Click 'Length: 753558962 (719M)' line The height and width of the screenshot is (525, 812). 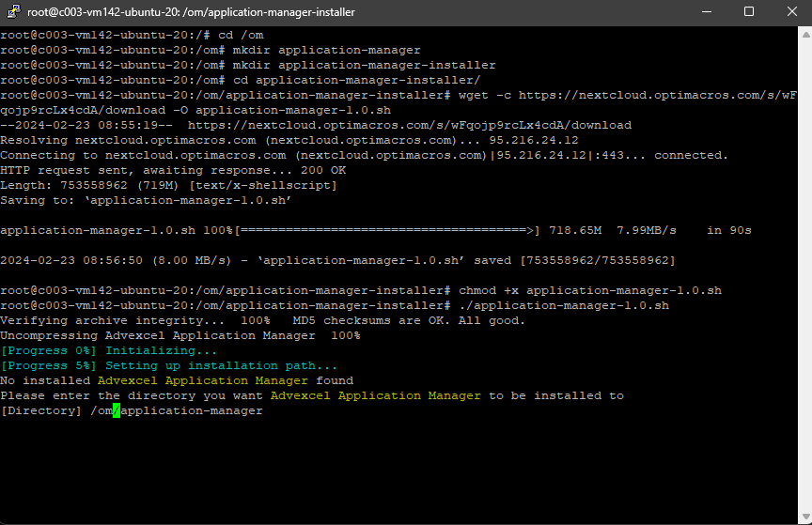(168, 185)
